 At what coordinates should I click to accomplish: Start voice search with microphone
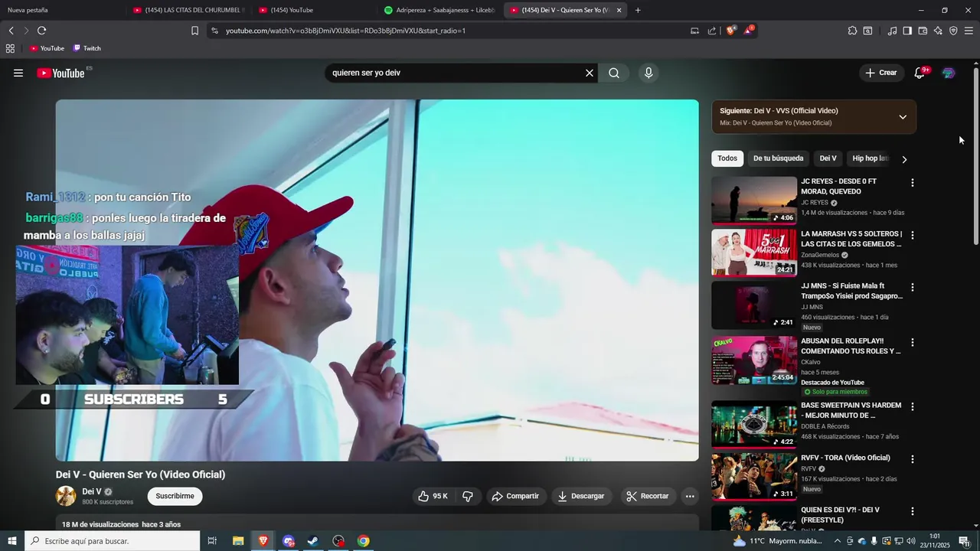(x=648, y=73)
